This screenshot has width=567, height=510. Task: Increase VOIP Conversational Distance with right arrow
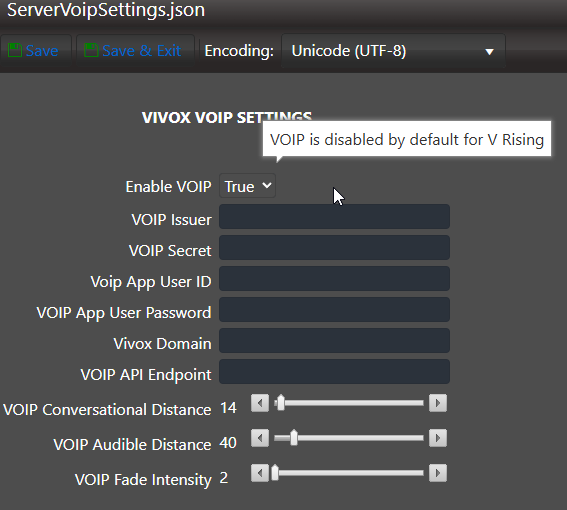[438, 403]
